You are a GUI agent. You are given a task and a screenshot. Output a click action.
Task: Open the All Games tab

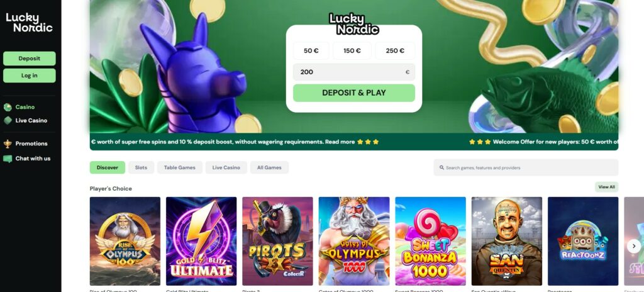[x=269, y=167]
